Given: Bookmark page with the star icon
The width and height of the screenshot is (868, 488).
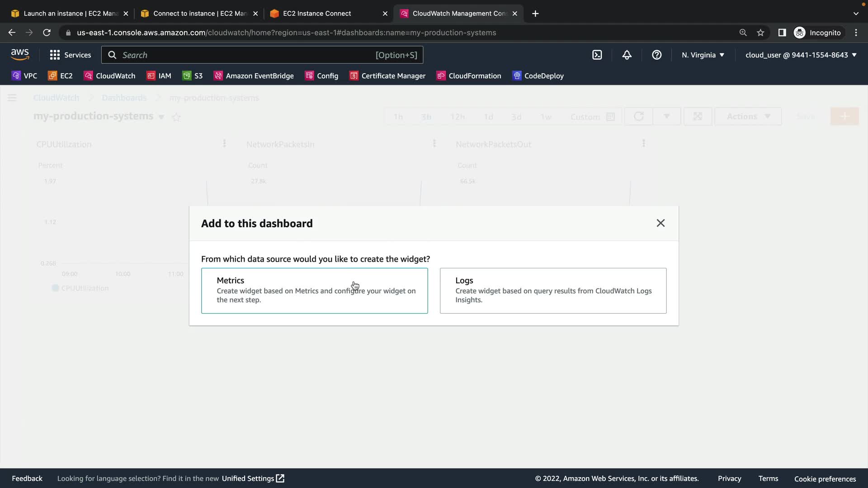Looking at the screenshot, I should (x=760, y=33).
